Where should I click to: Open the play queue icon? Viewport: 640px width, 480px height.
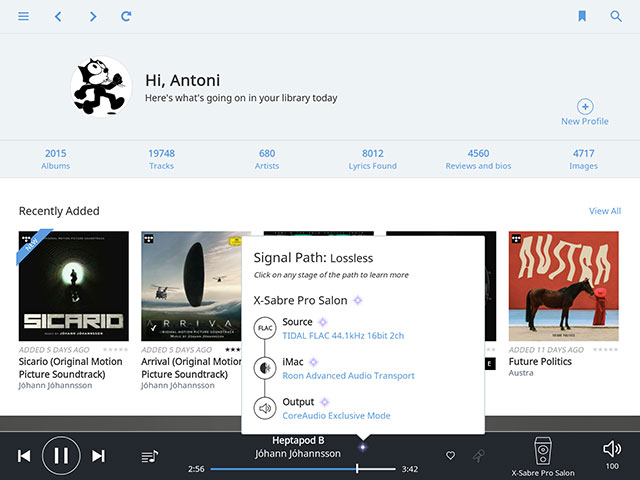pos(149,456)
